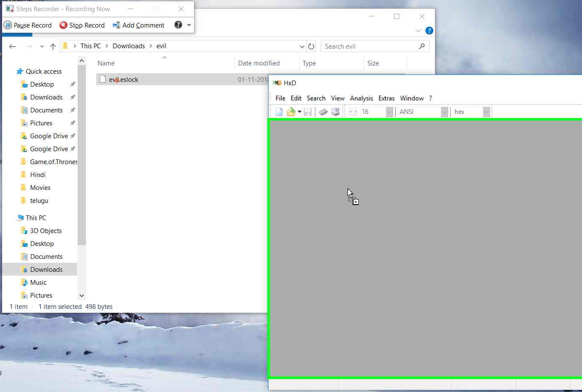Navigate to Downloads via the address bar
The image size is (582, 392).
tap(129, 46)
